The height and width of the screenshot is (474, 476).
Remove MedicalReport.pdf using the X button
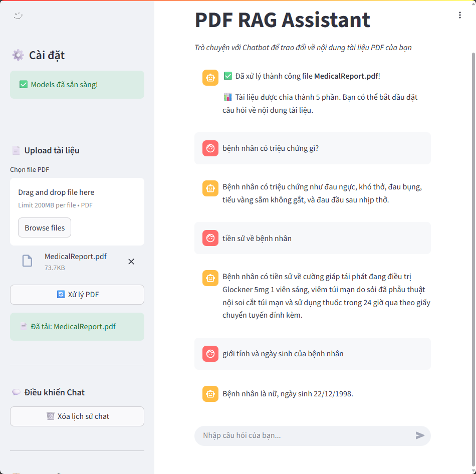click(131, 261)
